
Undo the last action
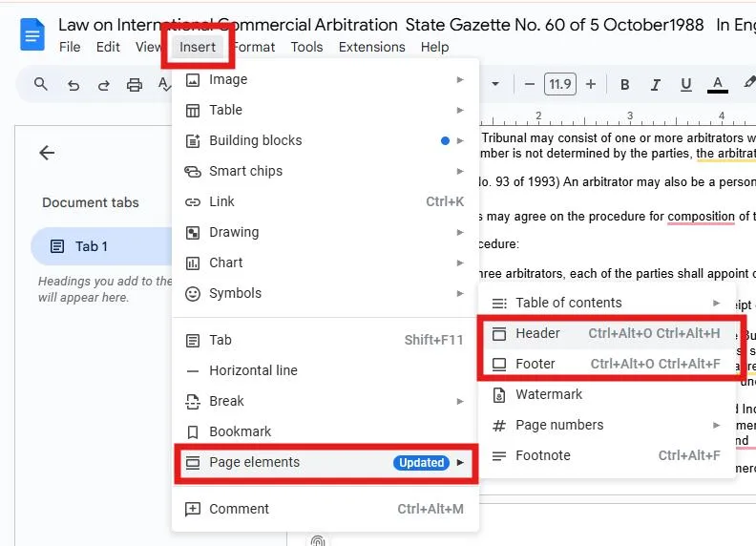point(73,85)
